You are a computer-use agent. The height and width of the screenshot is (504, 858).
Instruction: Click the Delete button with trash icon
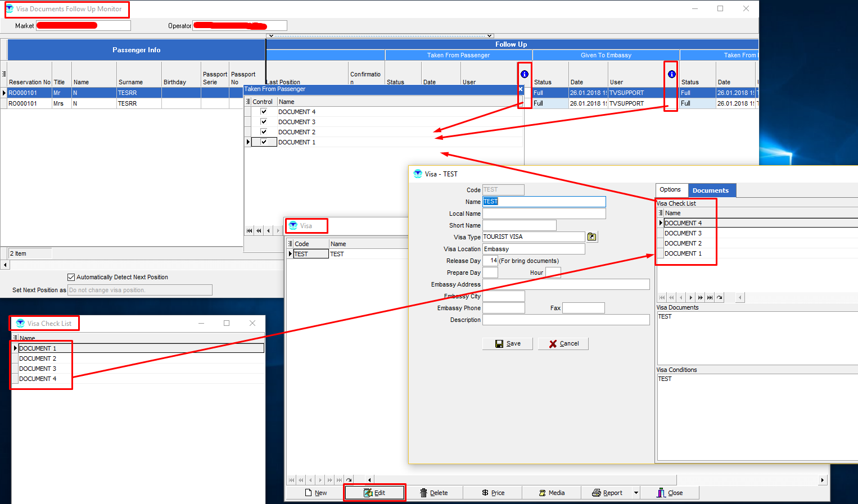[433, 493]
